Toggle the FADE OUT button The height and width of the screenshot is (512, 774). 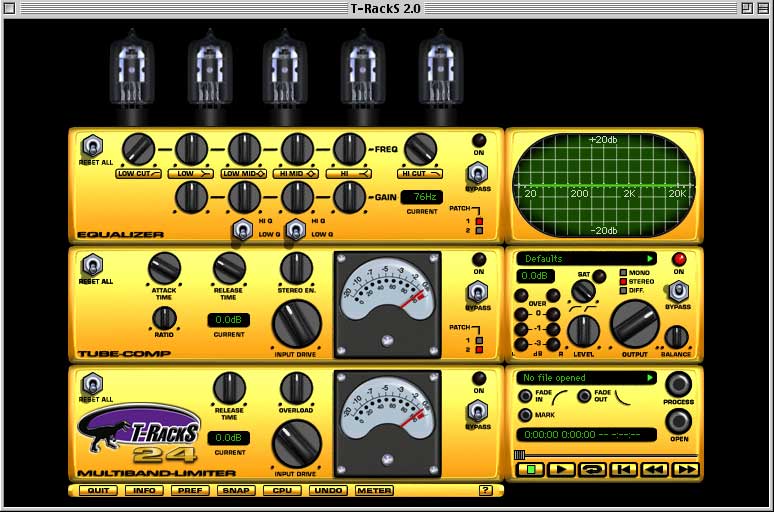pyautogui.click(x=584, y=396)
